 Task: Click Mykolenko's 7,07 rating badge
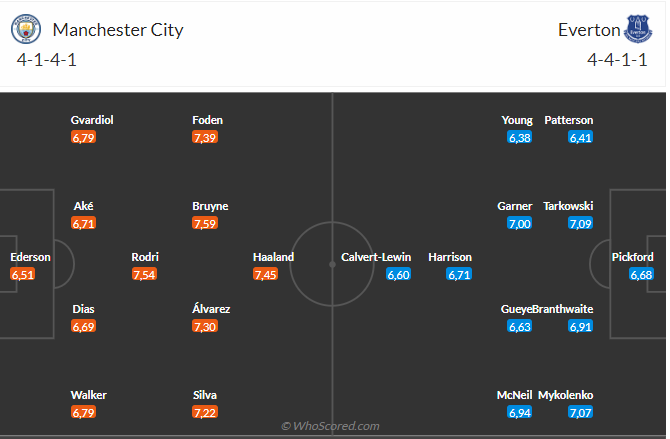580,412
